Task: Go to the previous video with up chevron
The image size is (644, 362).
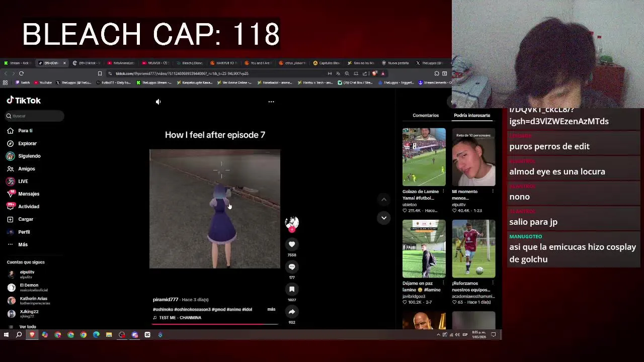Action: coord(384,200)
